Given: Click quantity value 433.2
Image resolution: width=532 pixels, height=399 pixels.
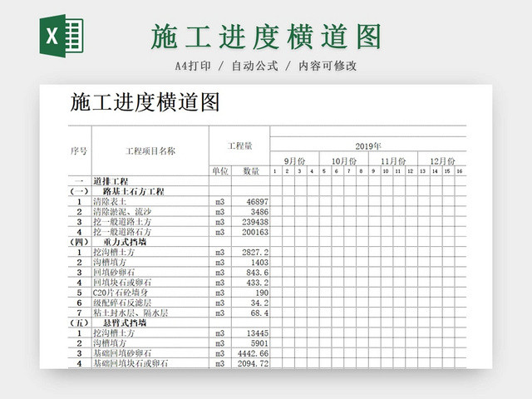Looking at the screenshot, I should [257, 283].
